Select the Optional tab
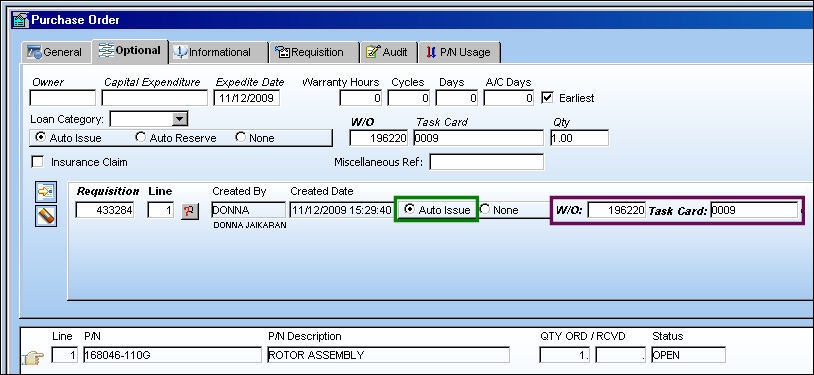Image resolution: width=814 pixels, height=375 pixels. [130, 51]
